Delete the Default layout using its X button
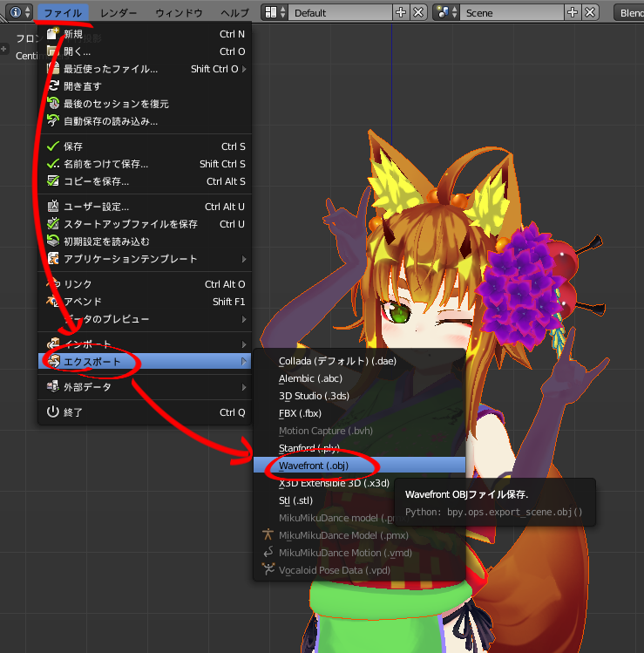Image resolution: width=644 pixels, height=653 pixels. 418,12
